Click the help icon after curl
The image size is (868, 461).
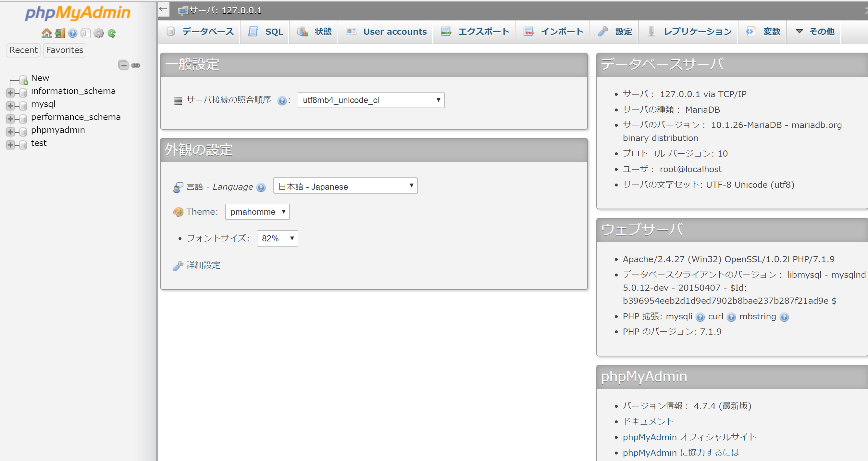[x=731, y=317]
